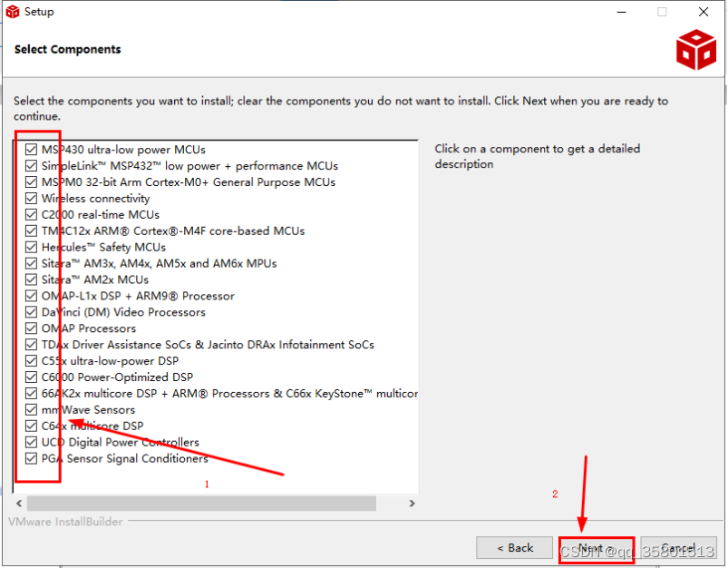Uncheck Wireless connectivity checkbox
This screenshot has height=568, width=728.
click(31, 198)
